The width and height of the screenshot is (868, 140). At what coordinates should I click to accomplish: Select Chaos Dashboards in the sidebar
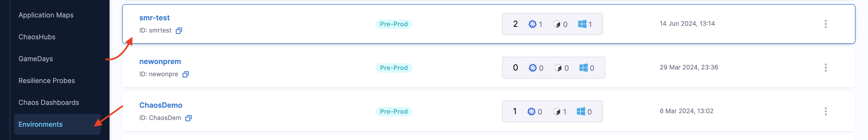coord(48,103)
